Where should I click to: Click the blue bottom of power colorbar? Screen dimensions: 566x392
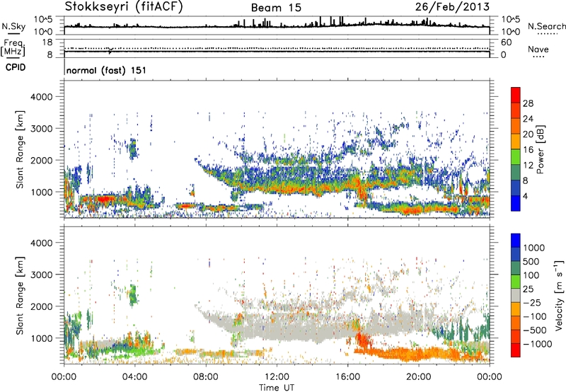(x=516, y=203)
